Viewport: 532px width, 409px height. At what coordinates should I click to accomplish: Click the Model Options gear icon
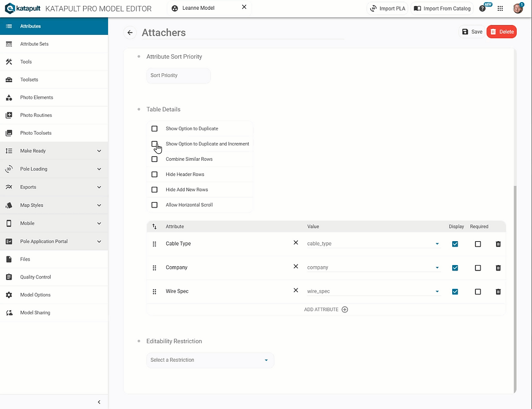(9, 295)
